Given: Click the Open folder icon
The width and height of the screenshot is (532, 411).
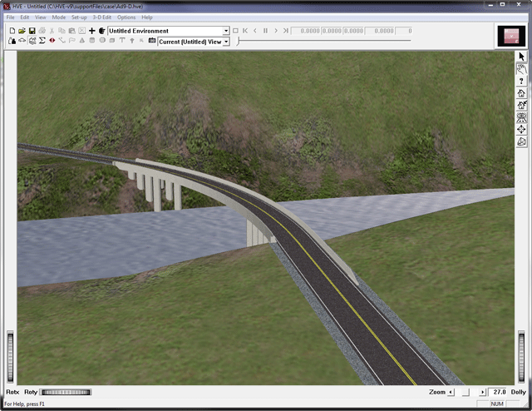Looking at the screenshot, I should tap(22, 31).
